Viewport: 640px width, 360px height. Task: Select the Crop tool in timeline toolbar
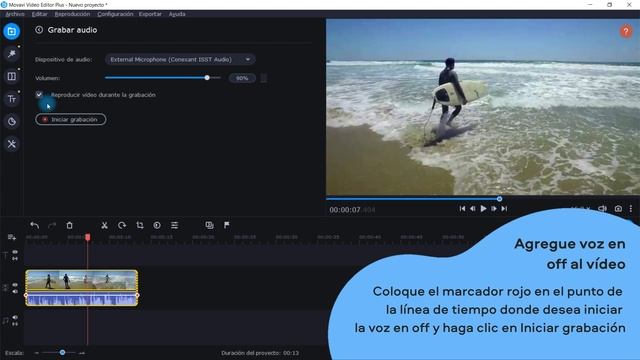pos(140,225)
